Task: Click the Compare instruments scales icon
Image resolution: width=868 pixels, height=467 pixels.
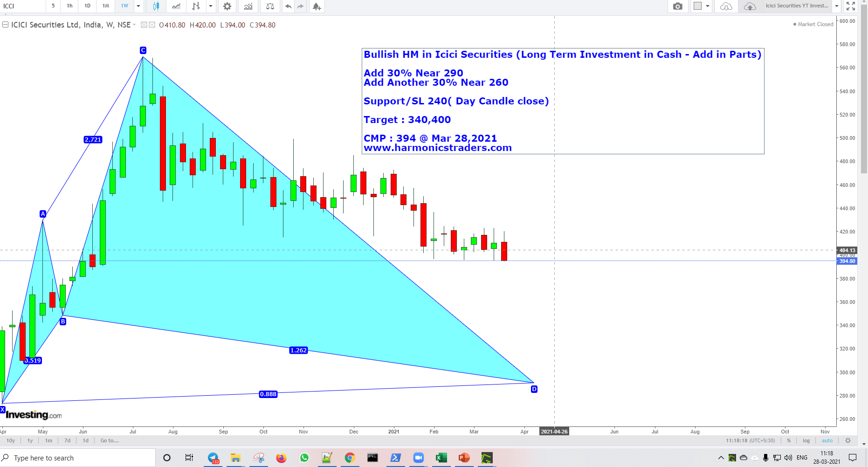Action: [x=270, y=7]
